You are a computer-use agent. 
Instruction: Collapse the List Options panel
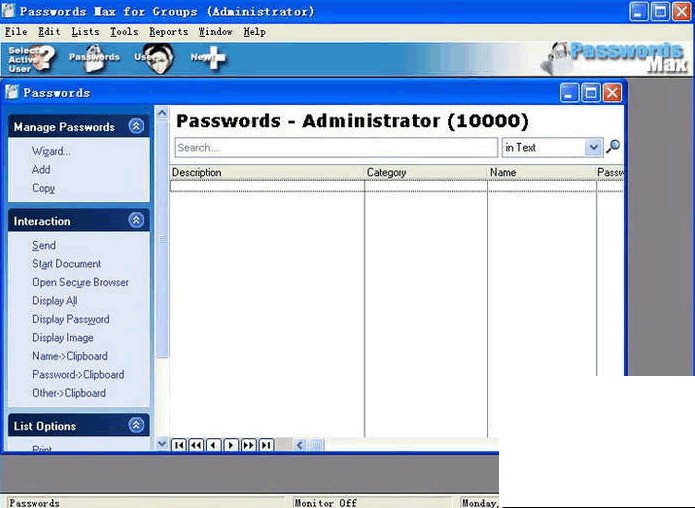(136, 425)
